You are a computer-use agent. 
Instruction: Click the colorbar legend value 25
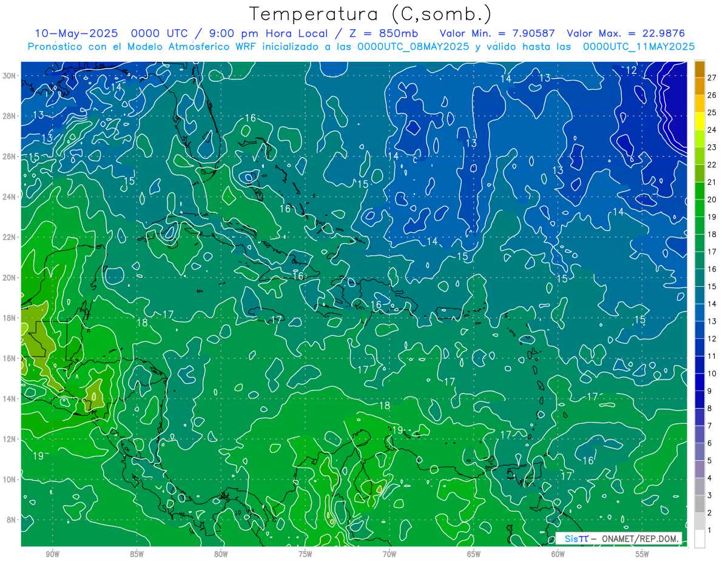[x=712, y=112]
